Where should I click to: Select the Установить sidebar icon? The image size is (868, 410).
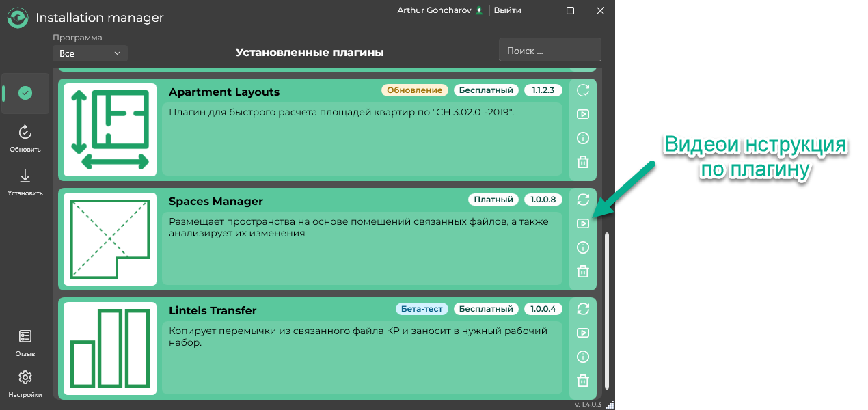tap(25, 178)
